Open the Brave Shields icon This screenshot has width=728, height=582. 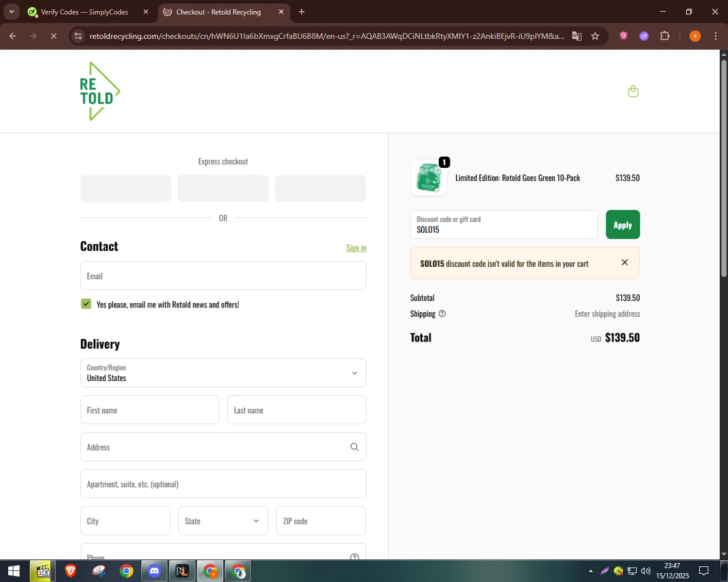click(624, 36)
